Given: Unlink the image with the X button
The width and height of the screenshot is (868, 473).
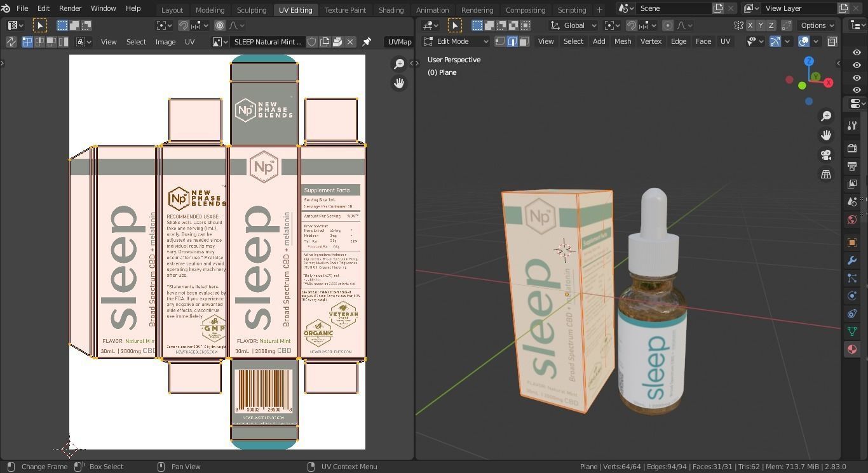Looking at the screenshot, I should [x=350, y=42].
